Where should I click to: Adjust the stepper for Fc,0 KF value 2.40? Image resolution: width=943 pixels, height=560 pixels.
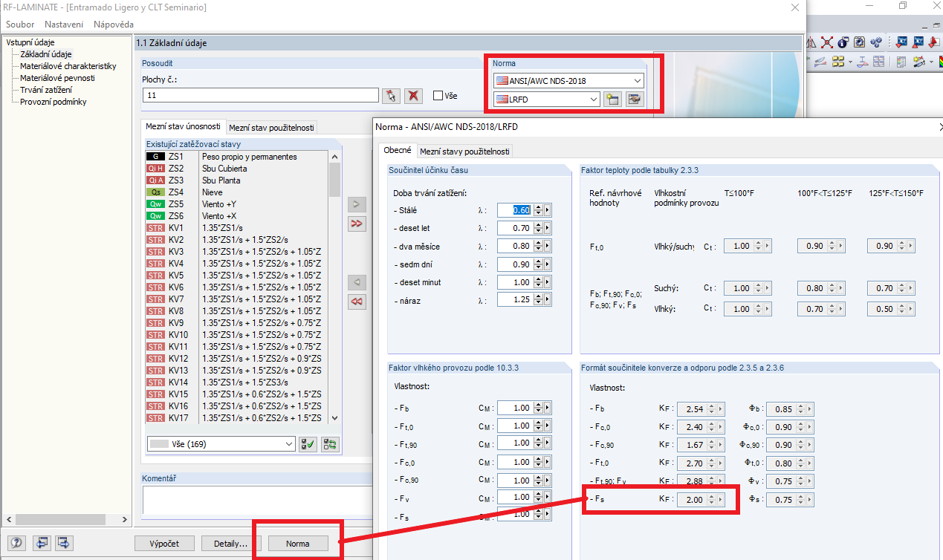(712, 427)
